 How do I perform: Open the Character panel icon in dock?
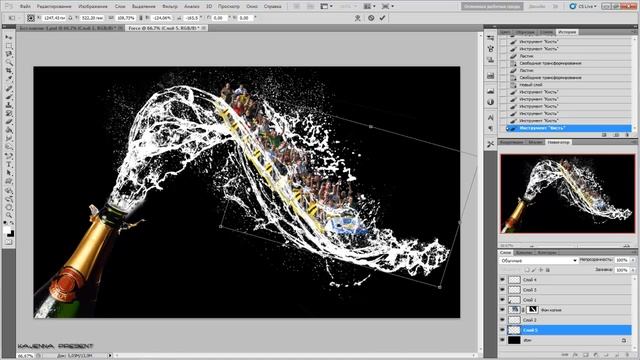[491, 118]
